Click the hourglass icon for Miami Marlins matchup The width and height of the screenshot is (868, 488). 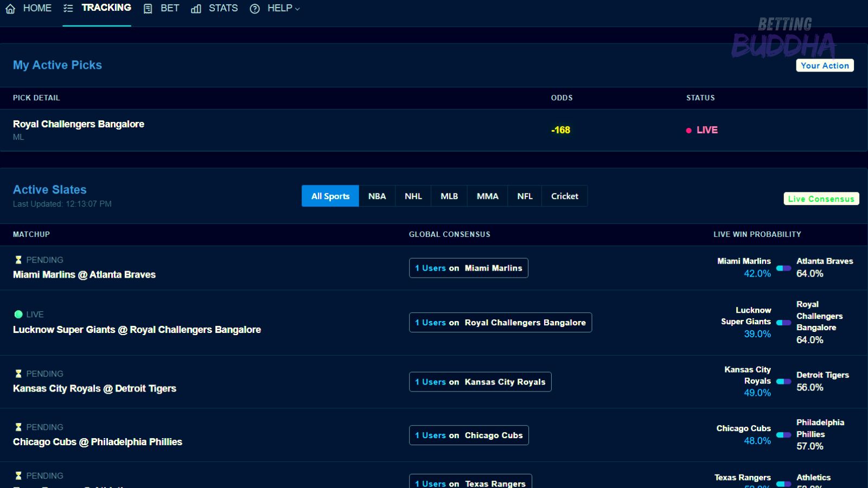(x=18, y=260)
